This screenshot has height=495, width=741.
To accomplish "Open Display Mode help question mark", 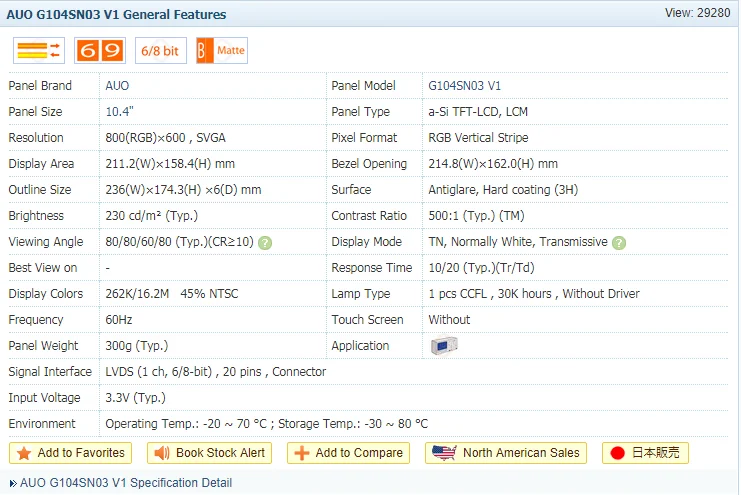I will (619, 243).
